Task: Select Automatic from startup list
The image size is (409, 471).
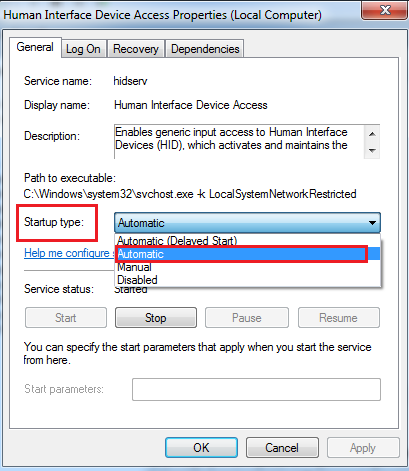Action: 248,254
